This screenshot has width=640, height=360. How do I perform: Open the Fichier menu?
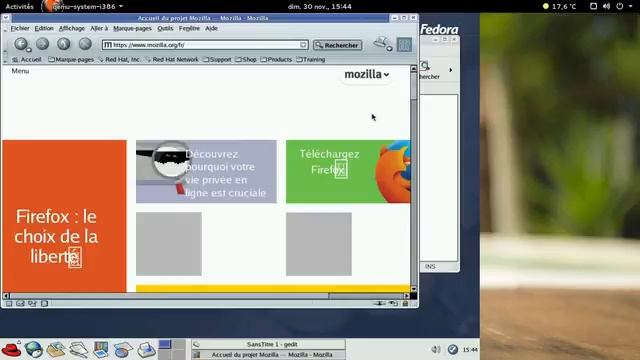pyautogui.click(x=20, y=28)
